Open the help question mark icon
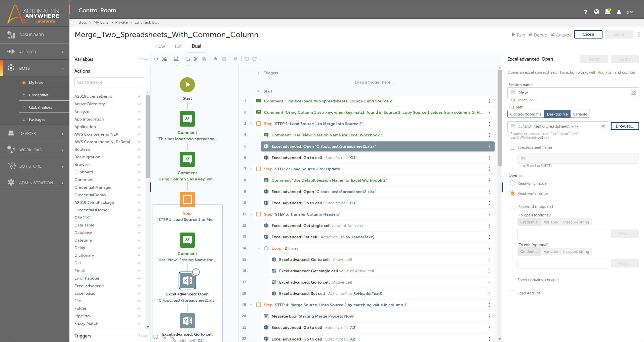The height and width of the screenshot is (342, 644). [586, 12]
